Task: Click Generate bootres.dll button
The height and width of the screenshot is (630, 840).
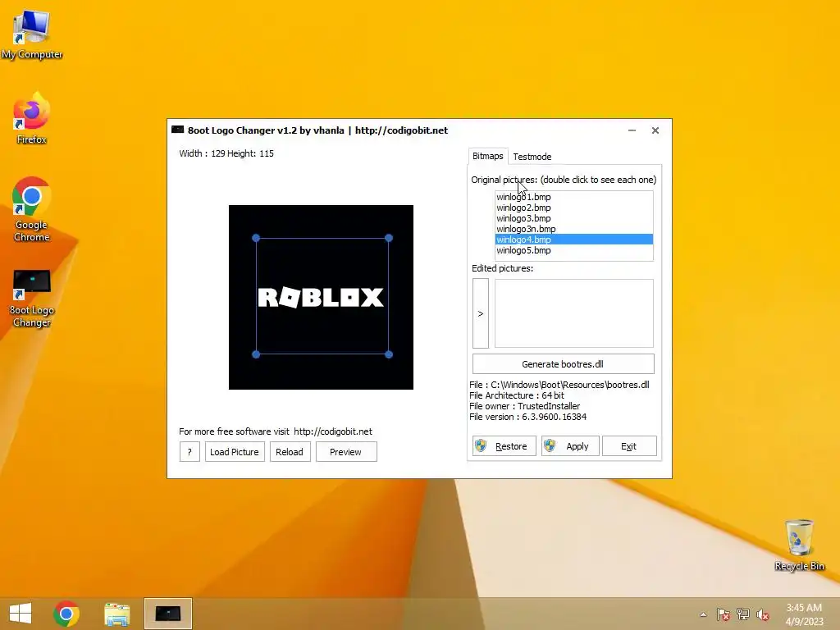Action: (563, 364)
